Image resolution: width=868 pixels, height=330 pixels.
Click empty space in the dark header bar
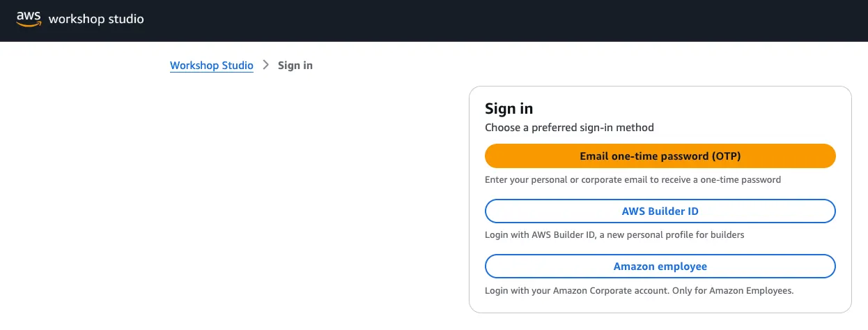[488, 20]
